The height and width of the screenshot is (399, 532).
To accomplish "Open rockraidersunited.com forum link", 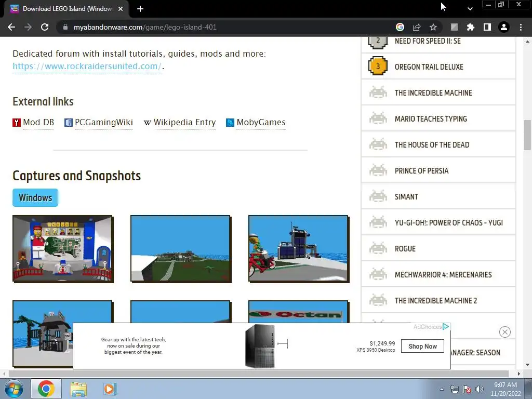I will [87, 66].
